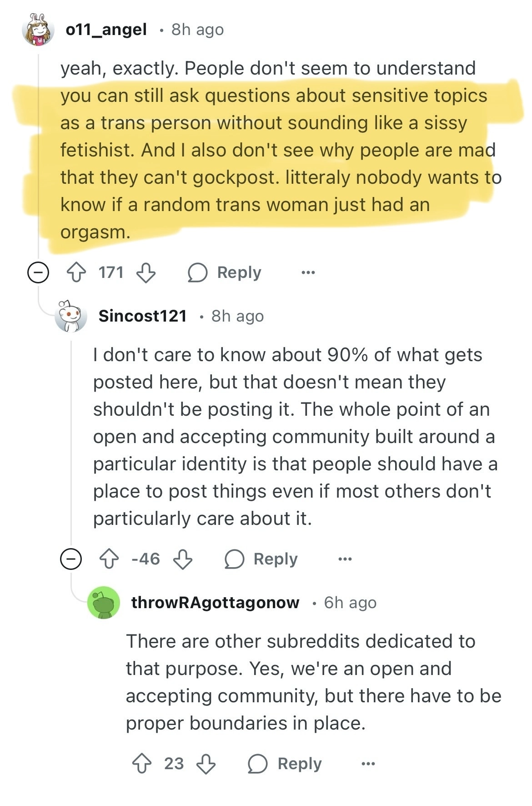Image resolution: width=532 pixels, height=806 pixels.
Task: Visit throwRAgottagonow username link
Action: pyautogui.click(x=215, y=603)
